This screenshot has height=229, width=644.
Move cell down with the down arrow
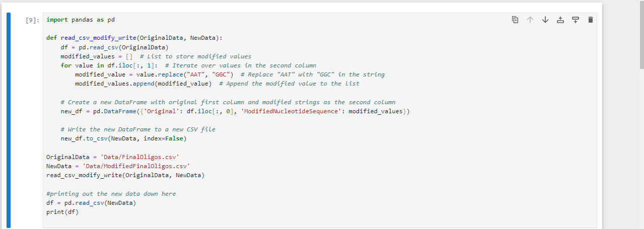[x=545, y=20]
